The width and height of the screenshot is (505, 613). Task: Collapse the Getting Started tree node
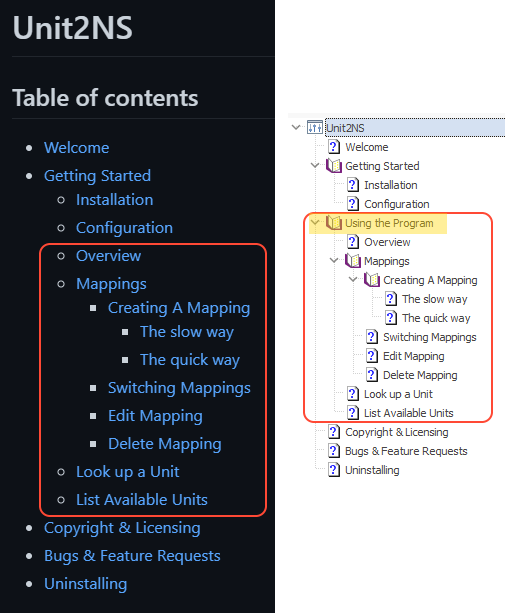click(315, 165)
